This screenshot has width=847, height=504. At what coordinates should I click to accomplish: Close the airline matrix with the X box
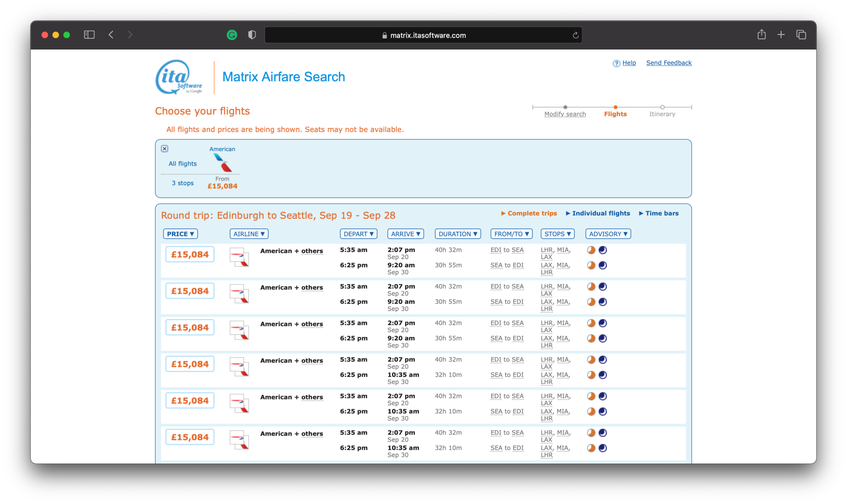165,149
